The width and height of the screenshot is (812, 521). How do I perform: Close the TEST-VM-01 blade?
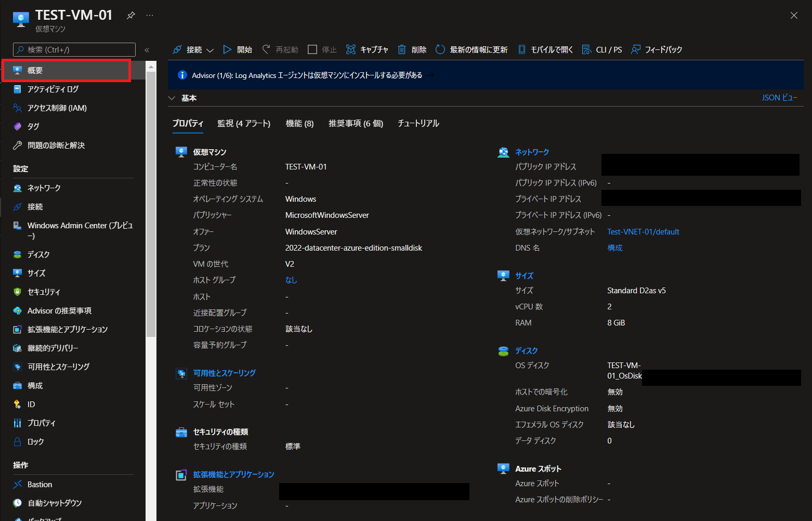(794, 16)
